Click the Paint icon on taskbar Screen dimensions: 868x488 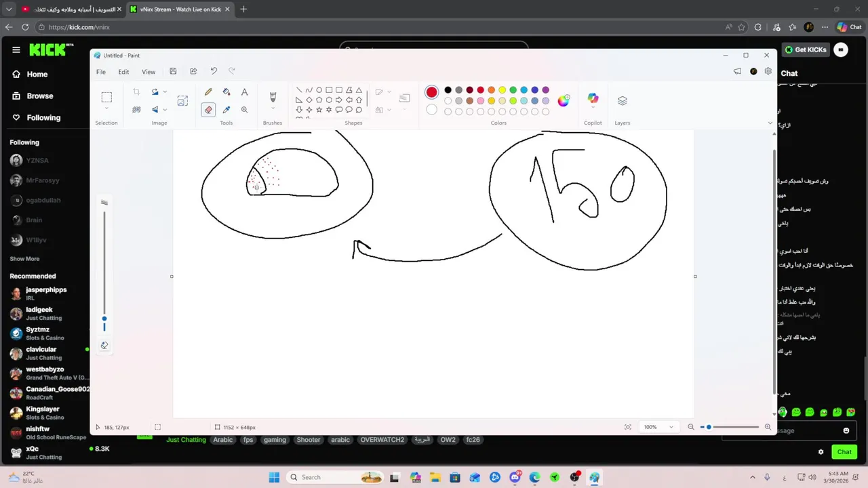coord(594,477)
